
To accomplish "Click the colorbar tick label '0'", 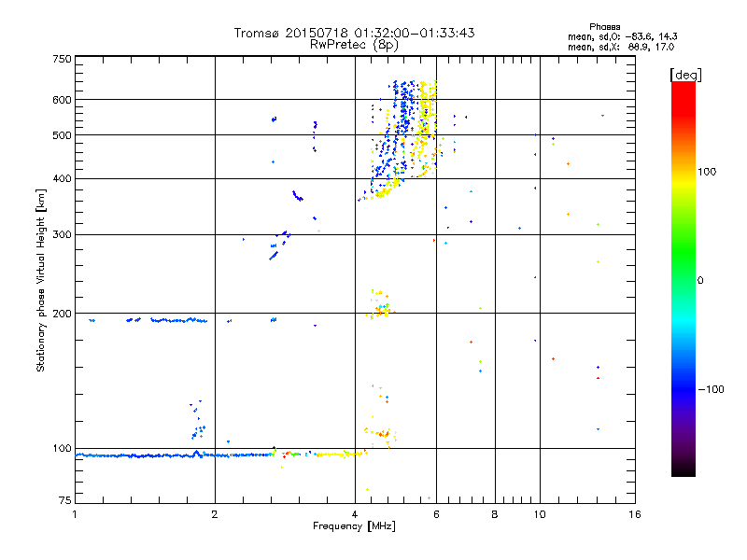I will click(x=700, y=280).
